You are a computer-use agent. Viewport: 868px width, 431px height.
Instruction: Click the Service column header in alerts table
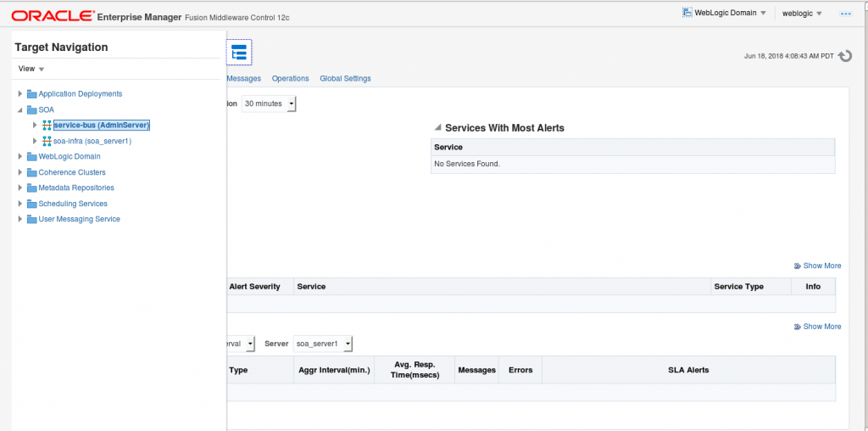[502, 287]
